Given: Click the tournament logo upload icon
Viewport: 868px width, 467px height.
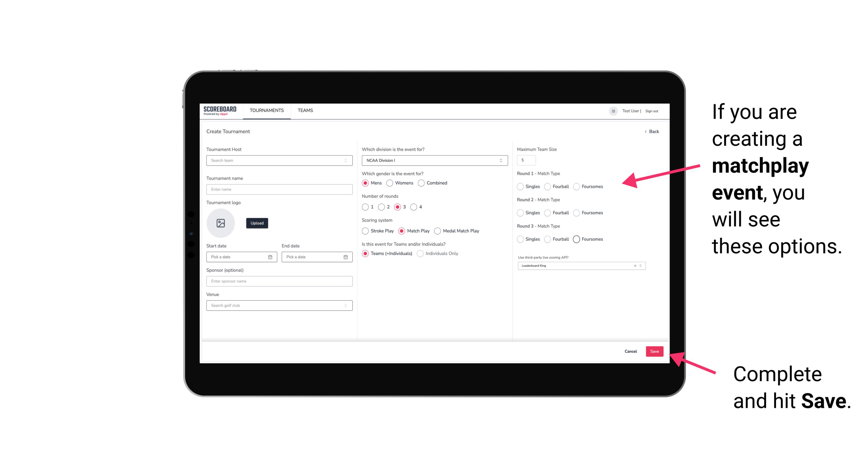Looking at the screenshot, I should pyautogui.click(x=221, y=223).
